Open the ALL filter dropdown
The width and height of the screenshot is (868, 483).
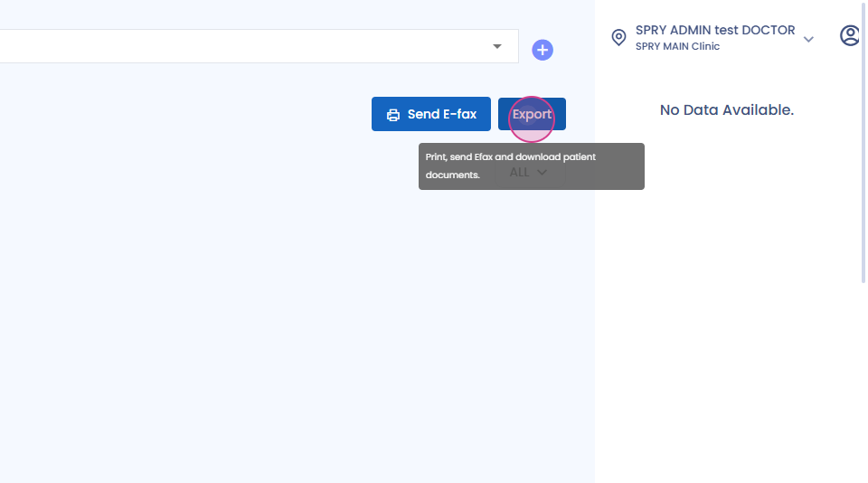(x=528, y=172)
